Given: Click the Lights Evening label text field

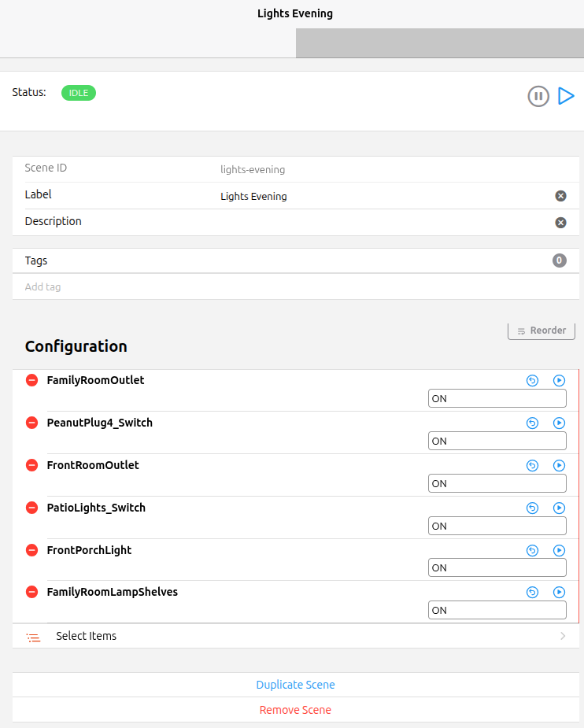Looking at the screenshot, I should [378, 197].
